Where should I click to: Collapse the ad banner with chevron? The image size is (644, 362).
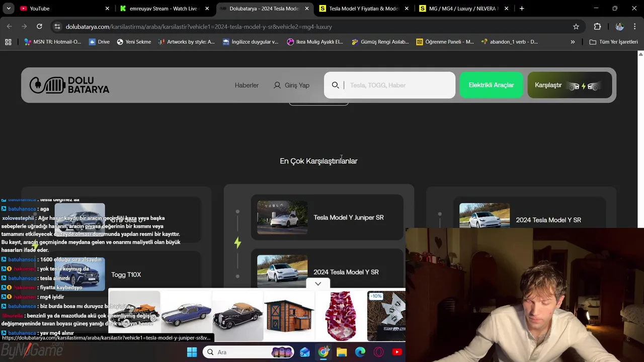click(x=318, y=284)
